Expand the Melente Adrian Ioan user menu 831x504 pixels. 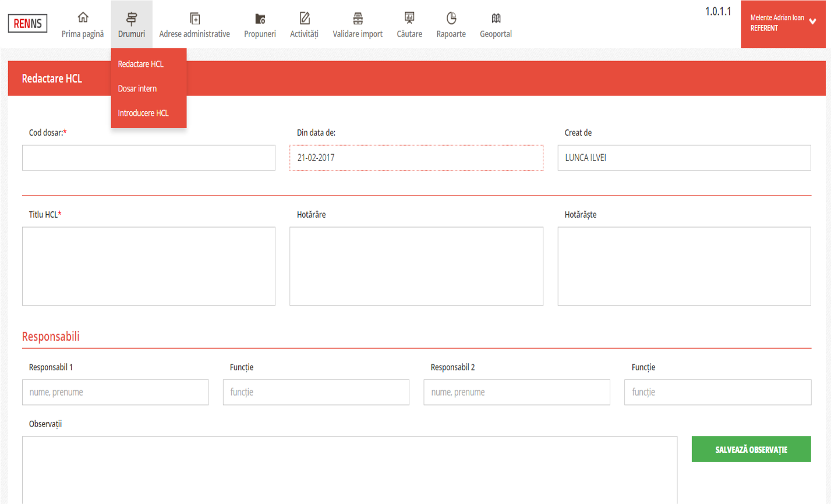[783, 23]
